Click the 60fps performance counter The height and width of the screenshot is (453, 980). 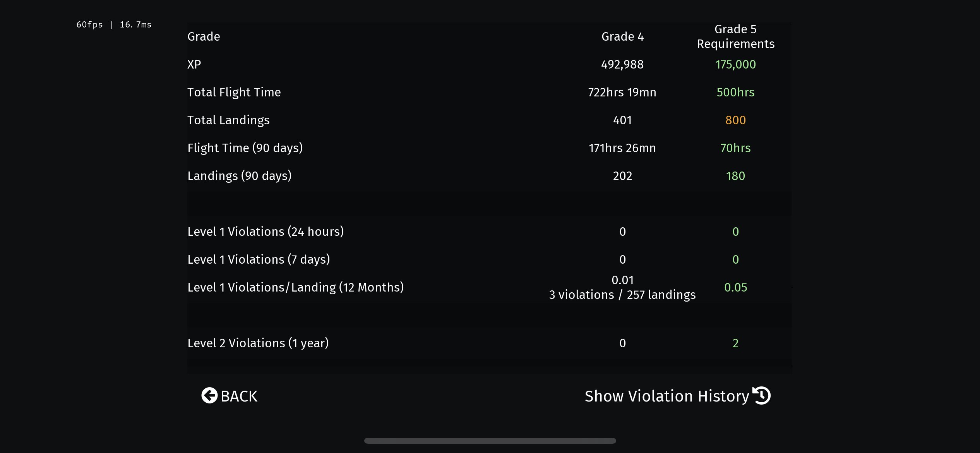point(114,25)
